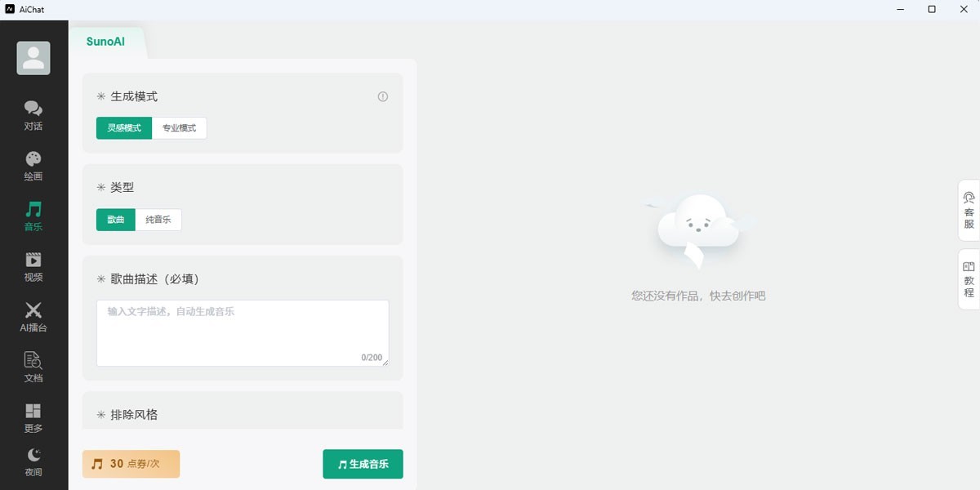Image resolution: width=980 pixels, height=490 pixels.
Task: Open the 客服 customer service panel
Action: (969, 210)
